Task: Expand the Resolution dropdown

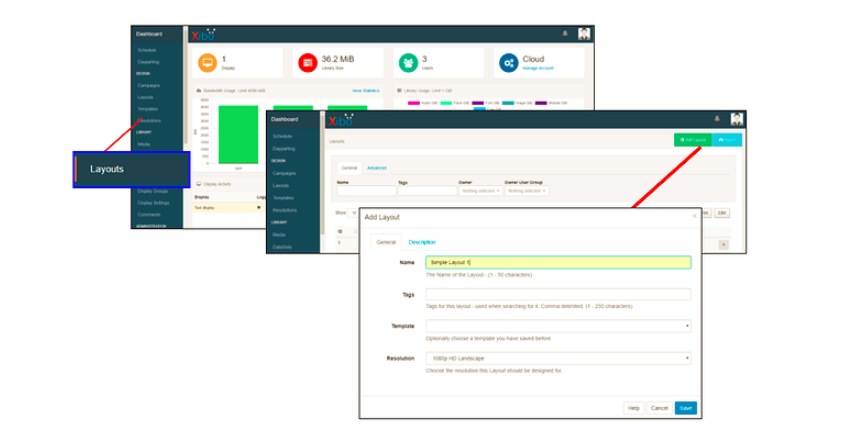Action: tap(557, 357)
